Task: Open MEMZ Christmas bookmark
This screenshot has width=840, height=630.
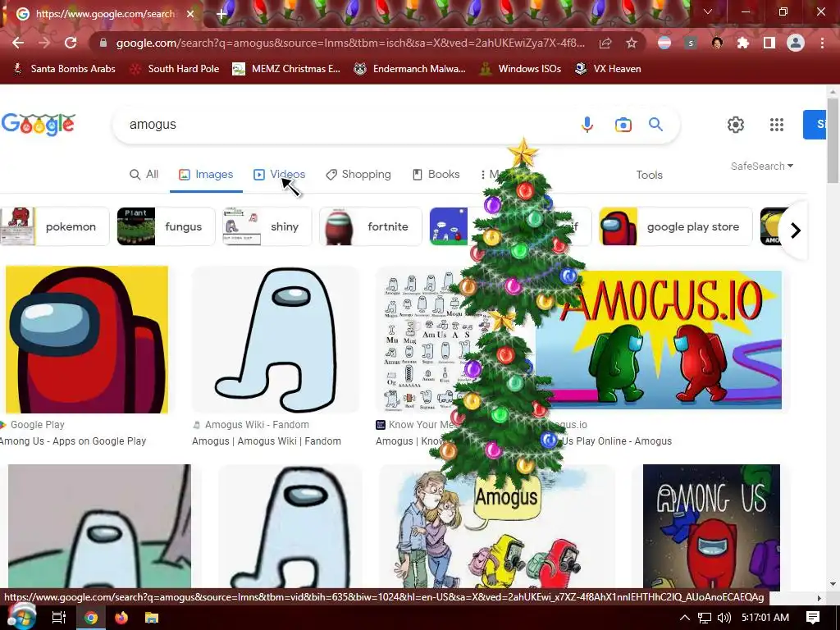Action: [x=286, y=69]
